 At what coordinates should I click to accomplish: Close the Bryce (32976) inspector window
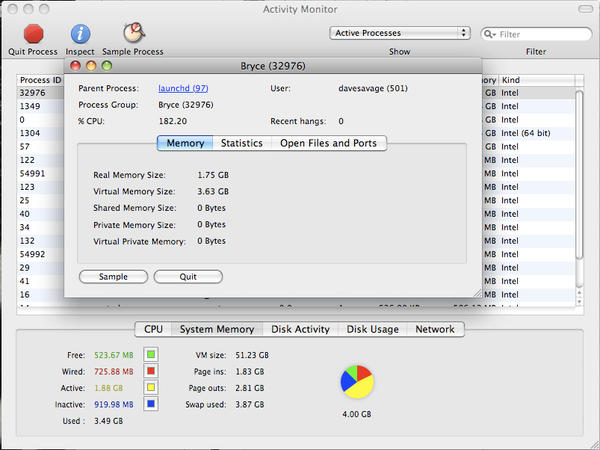point(75,66)
